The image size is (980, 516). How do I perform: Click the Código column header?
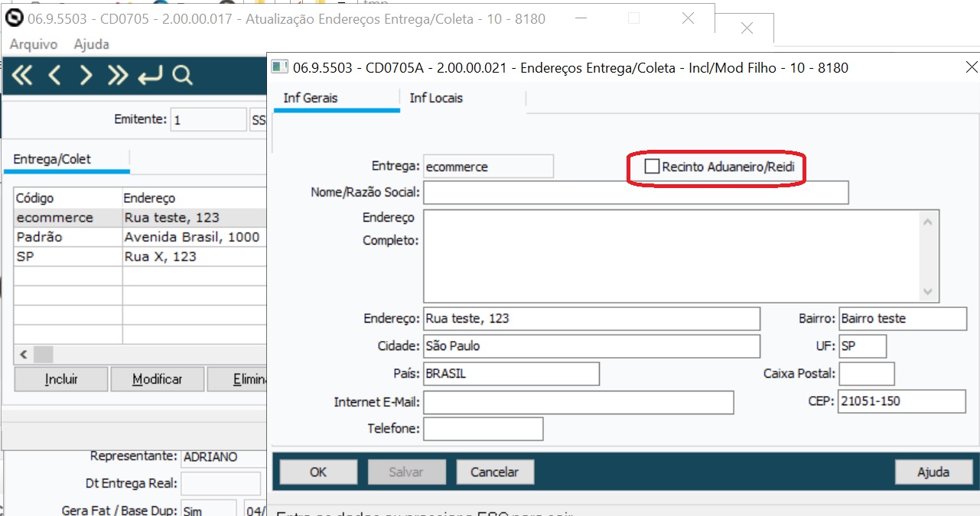click(x=68, y=198)
